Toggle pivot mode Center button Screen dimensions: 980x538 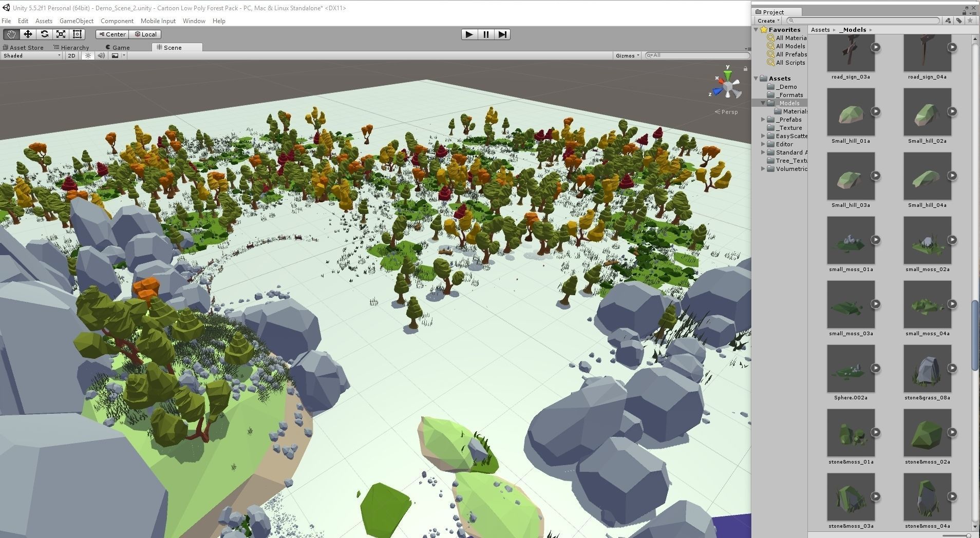click(112, 34)
